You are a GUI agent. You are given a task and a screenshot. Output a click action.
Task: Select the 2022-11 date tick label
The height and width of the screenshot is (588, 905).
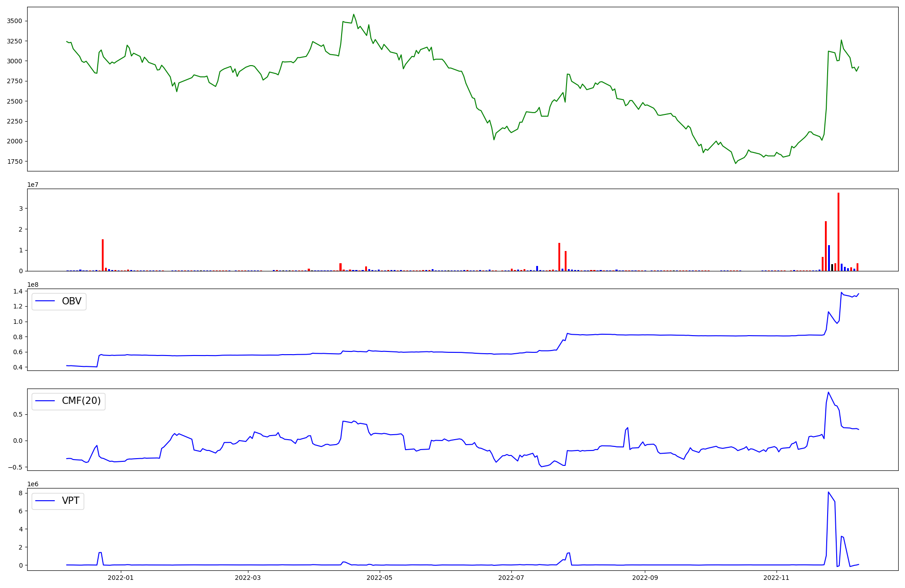(776, 578)
